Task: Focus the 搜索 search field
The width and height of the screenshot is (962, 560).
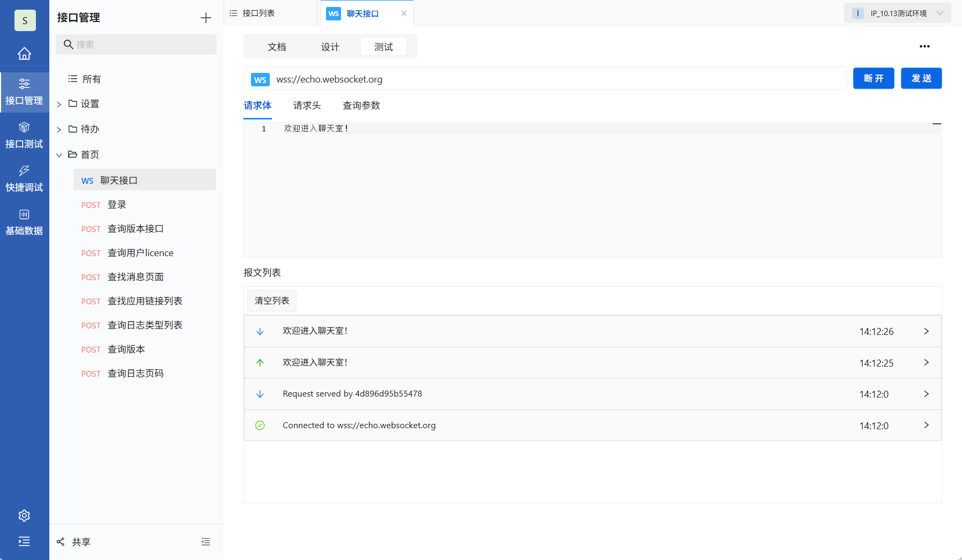Action: click(136, 44)
